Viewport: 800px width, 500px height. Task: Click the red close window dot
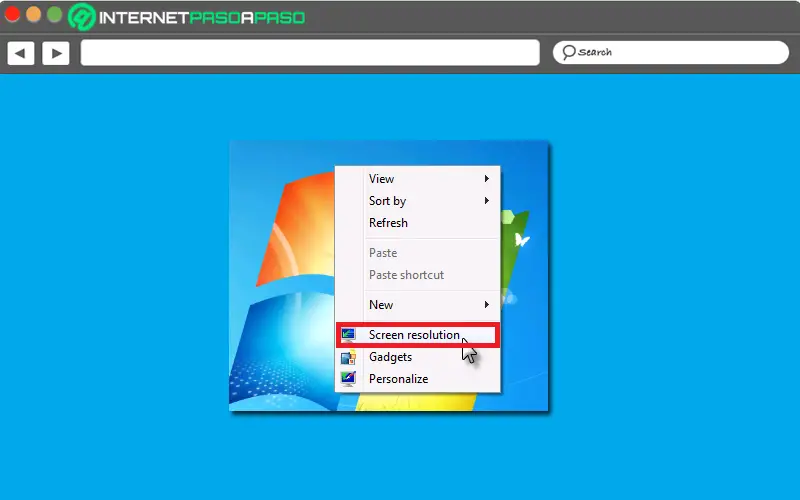point(12,14)
